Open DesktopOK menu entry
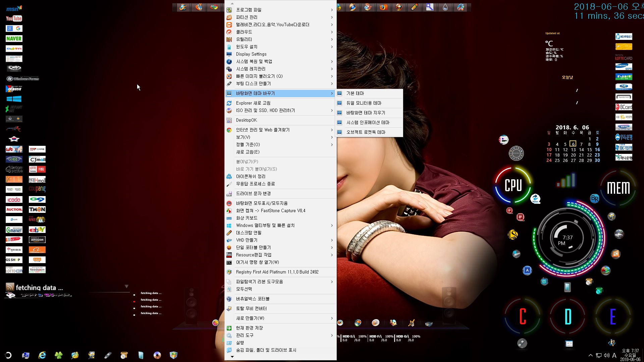 click(280, 120)
